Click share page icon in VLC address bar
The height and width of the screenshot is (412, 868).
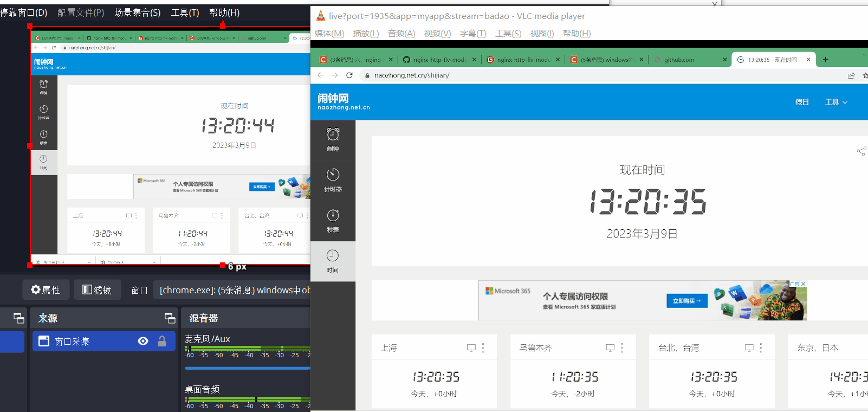click(x=851, y=75)
